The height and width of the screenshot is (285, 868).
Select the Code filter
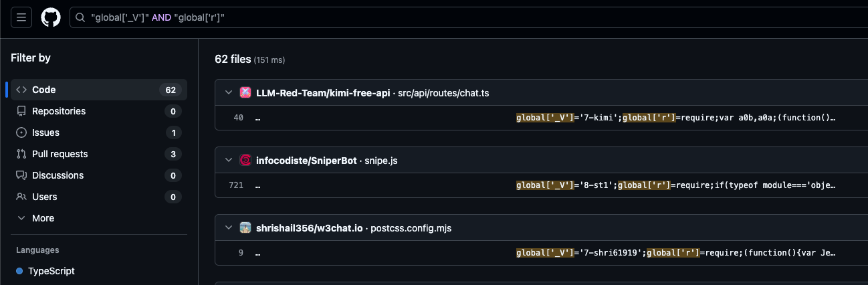point(44,90)
